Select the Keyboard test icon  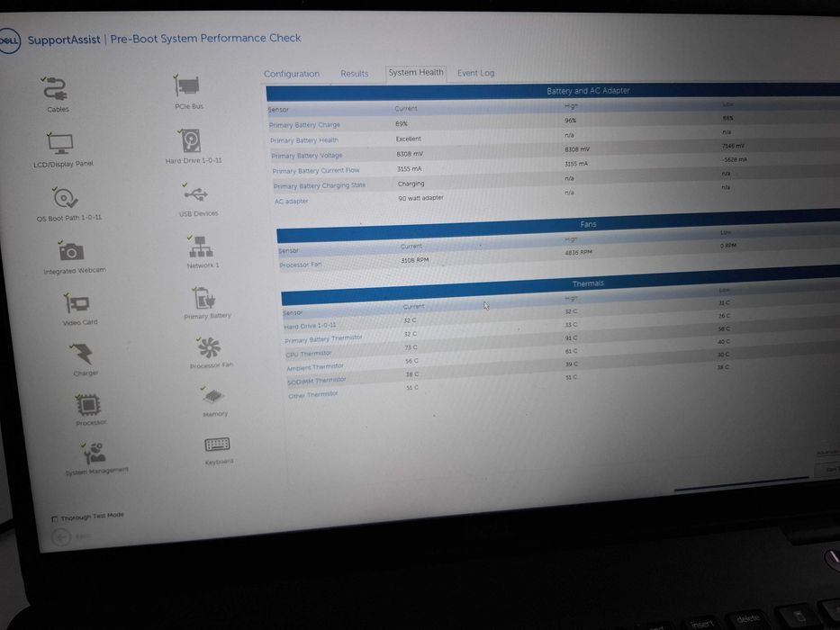(x=217, y=444)
